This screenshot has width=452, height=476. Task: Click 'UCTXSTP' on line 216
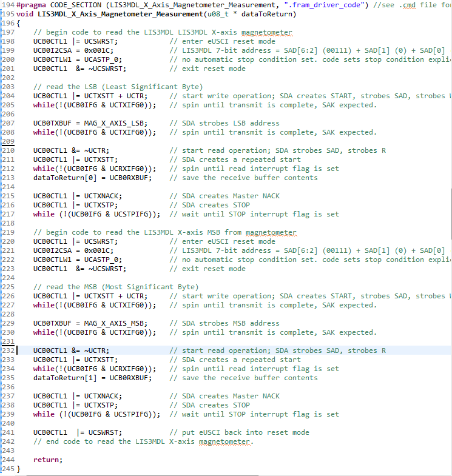coord(99,205)
